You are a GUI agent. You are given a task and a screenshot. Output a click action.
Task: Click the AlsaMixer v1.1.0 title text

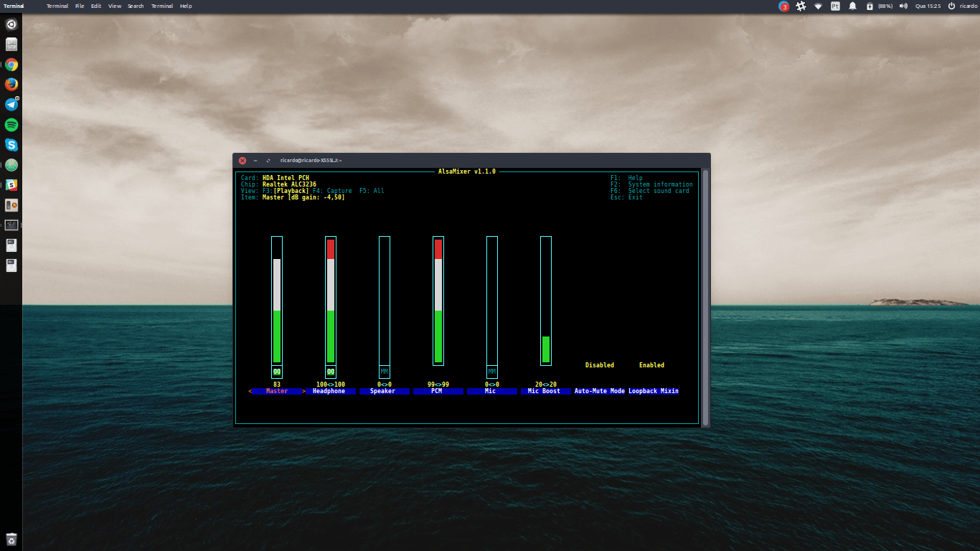click(x=467, y=171)
